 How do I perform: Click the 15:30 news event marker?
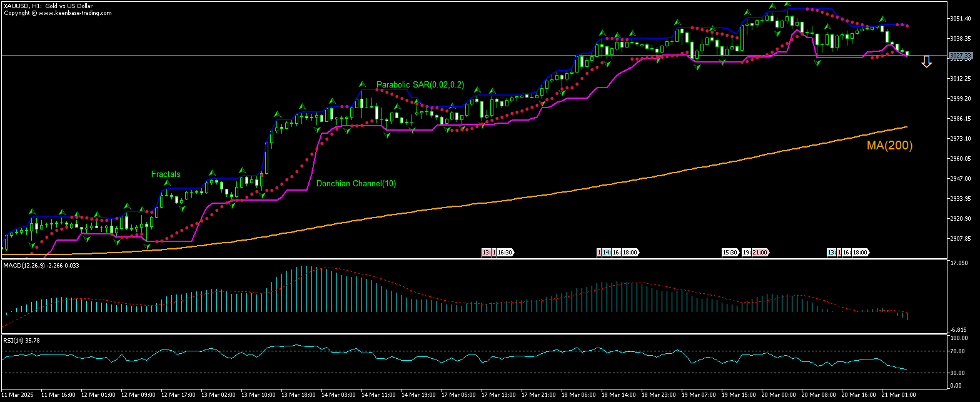[730, 253]
